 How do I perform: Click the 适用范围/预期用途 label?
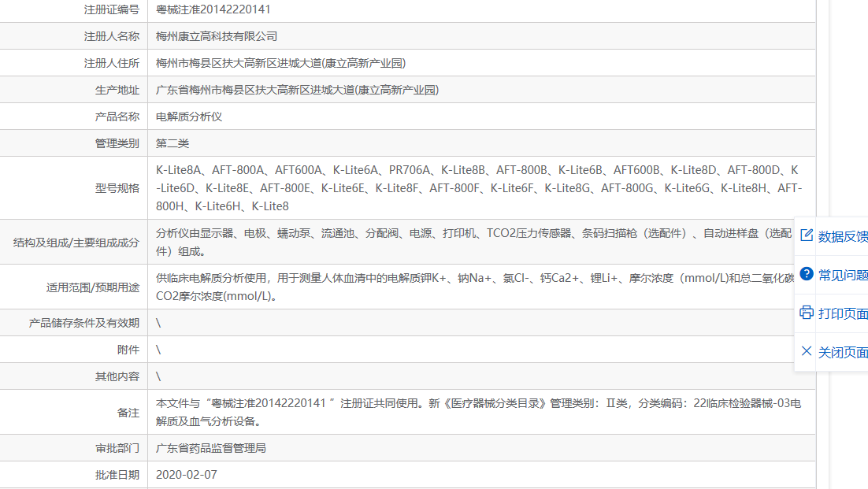click(93, 287)
